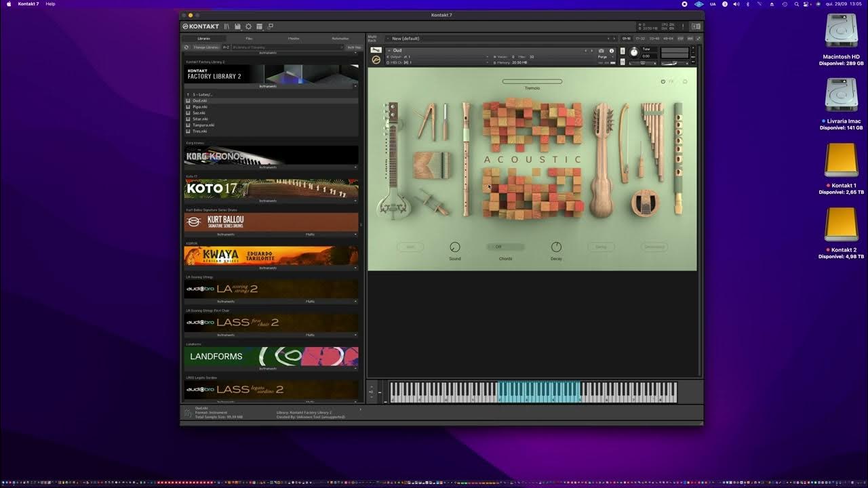Open the Apple menu
The width and height of the screenshot is (868, 488).
[9, 4]
